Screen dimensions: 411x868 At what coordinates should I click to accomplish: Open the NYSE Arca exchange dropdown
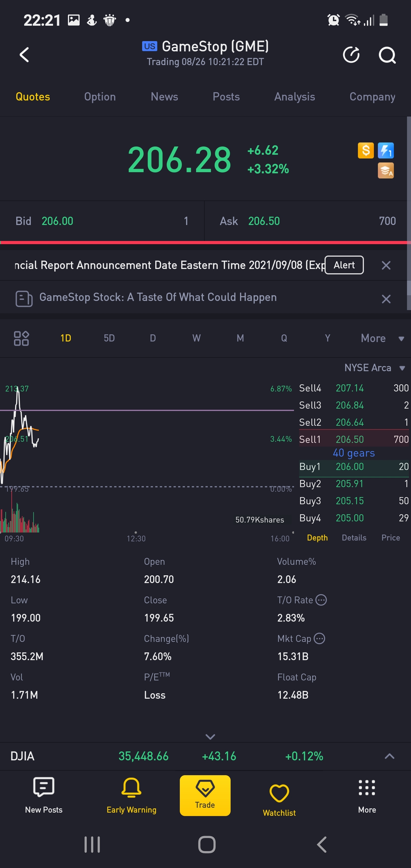[x=374, y=368]
